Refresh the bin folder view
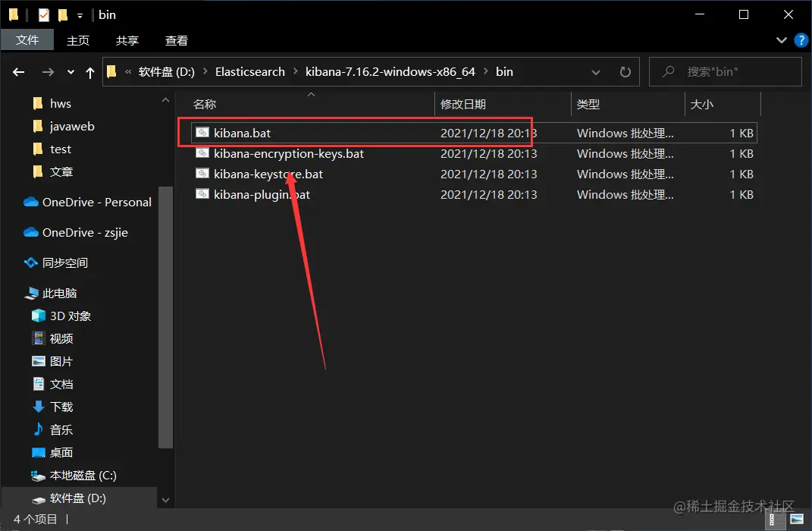This screenshot has width=812, height=531. [625, 72]
